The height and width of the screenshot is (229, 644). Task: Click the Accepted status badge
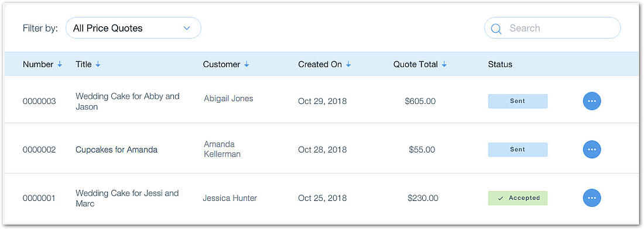[518, 198]
